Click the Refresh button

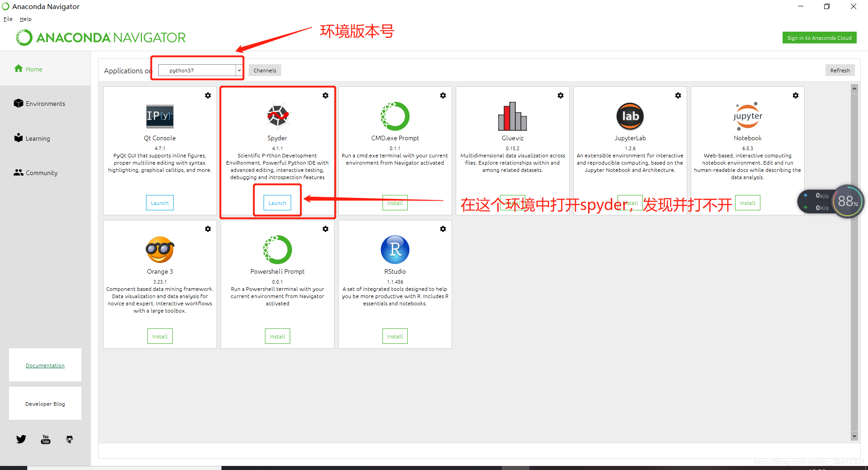click(x=840, y=70)
